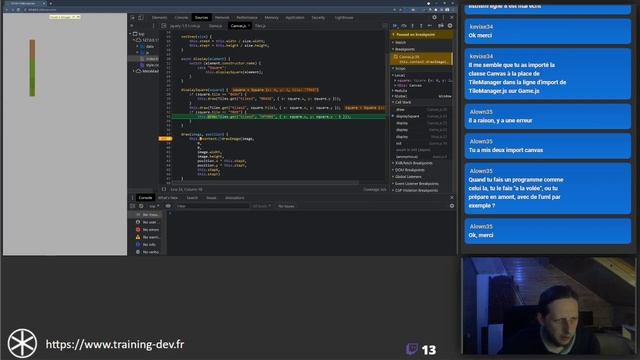Screen dimensions: 640x360
Task: Open the Animations drawer tab
Action: pos(235,198)
